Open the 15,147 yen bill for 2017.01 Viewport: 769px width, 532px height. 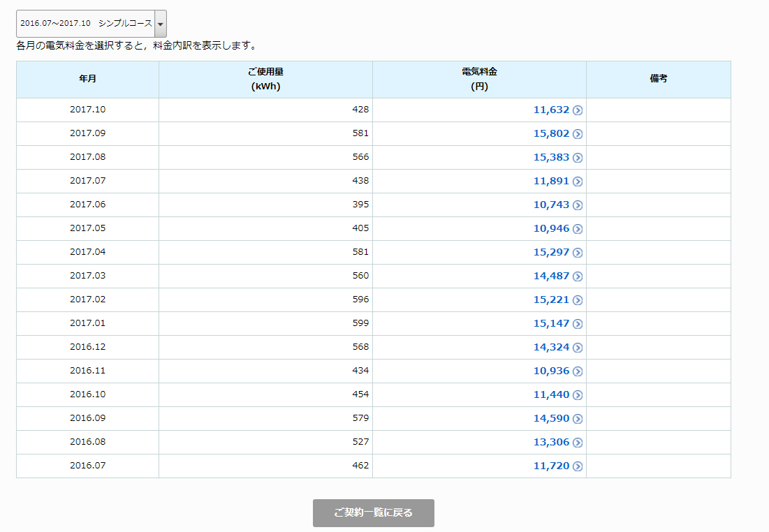coord(551,323)
